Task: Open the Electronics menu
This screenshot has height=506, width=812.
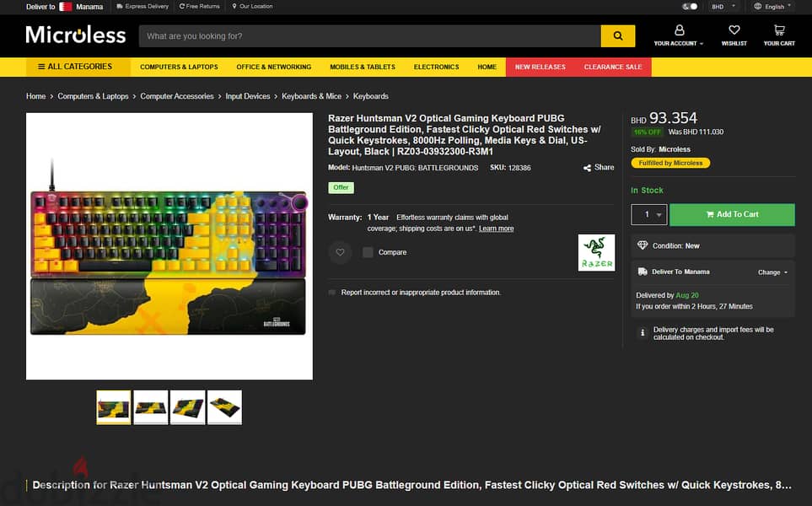Action: (x=436, y=67)
